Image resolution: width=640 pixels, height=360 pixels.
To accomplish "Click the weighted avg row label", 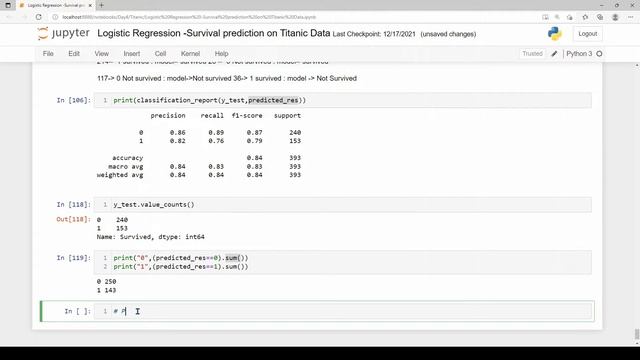I will pos(120,175).
